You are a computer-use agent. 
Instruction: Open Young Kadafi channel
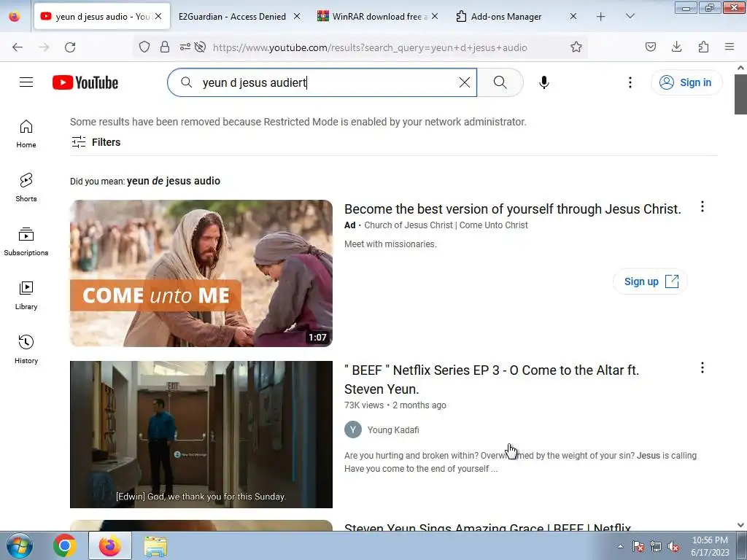pyautogui.click(x=393, y=430)
